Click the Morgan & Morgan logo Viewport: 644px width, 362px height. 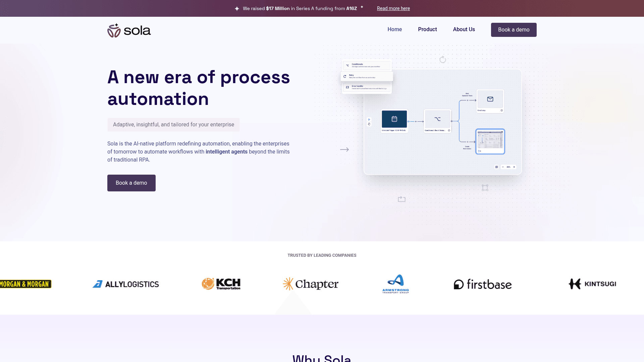click(x=26, y=284)
